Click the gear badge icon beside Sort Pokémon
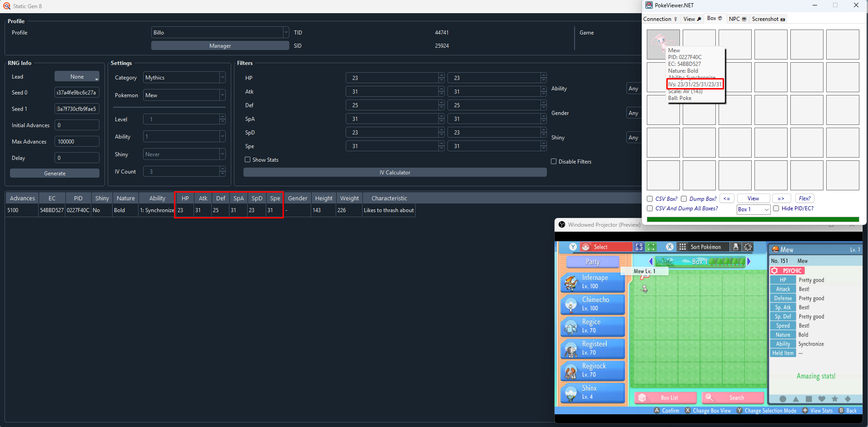 pos(748,247)
